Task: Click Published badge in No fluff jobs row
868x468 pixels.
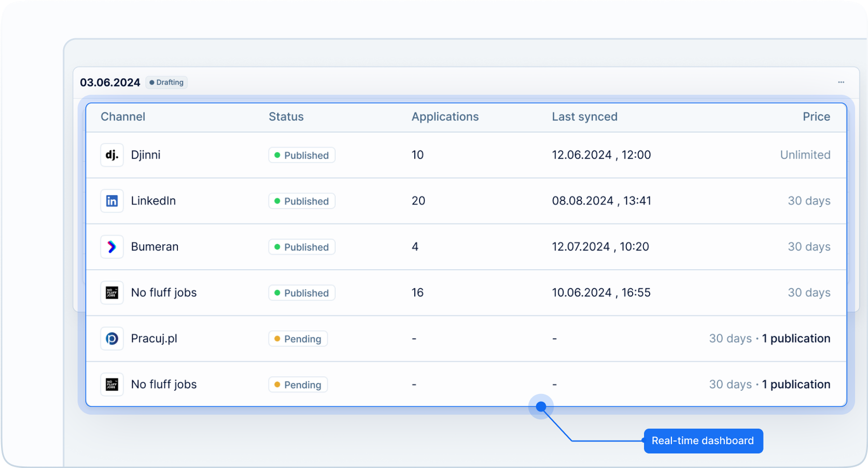Action: click(302, 293)
